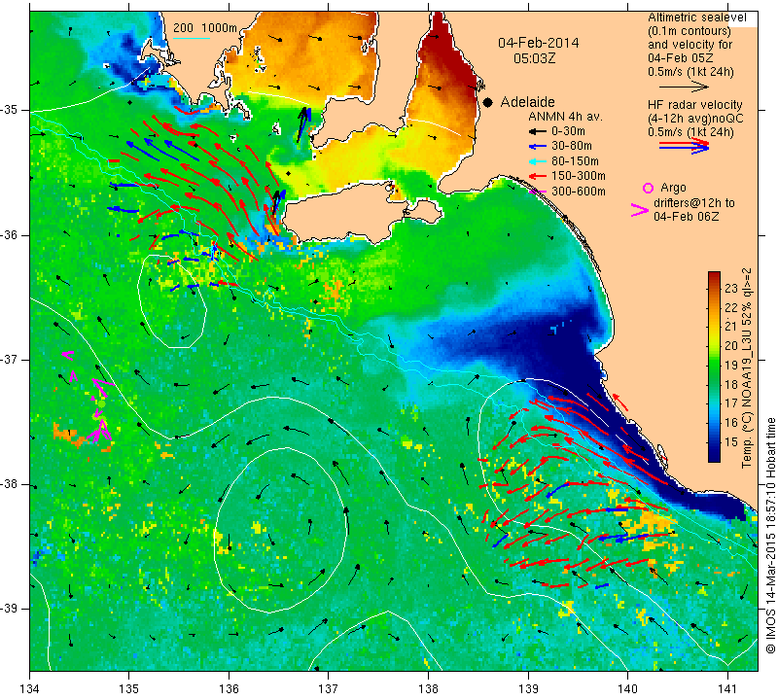Click the '80-150m' depth label
Screen dimensions: 778x700
(575, 161)
